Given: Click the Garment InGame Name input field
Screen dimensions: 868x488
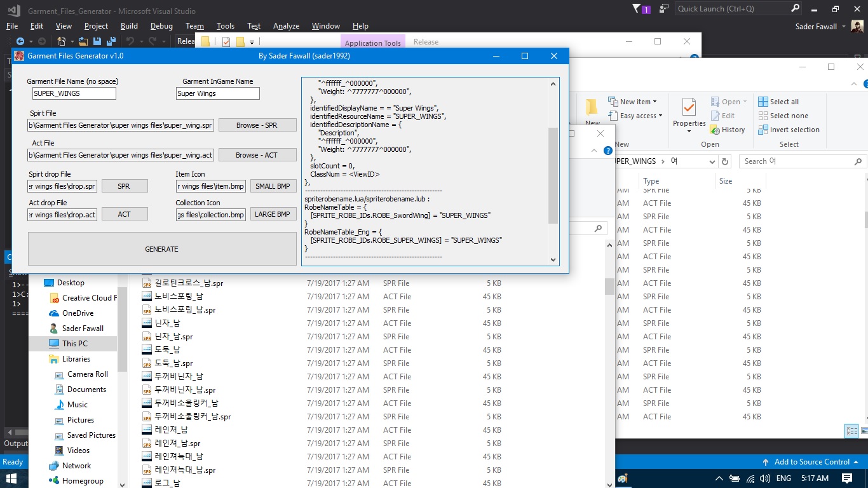Looking at the screenshot, I should [218, 93].
